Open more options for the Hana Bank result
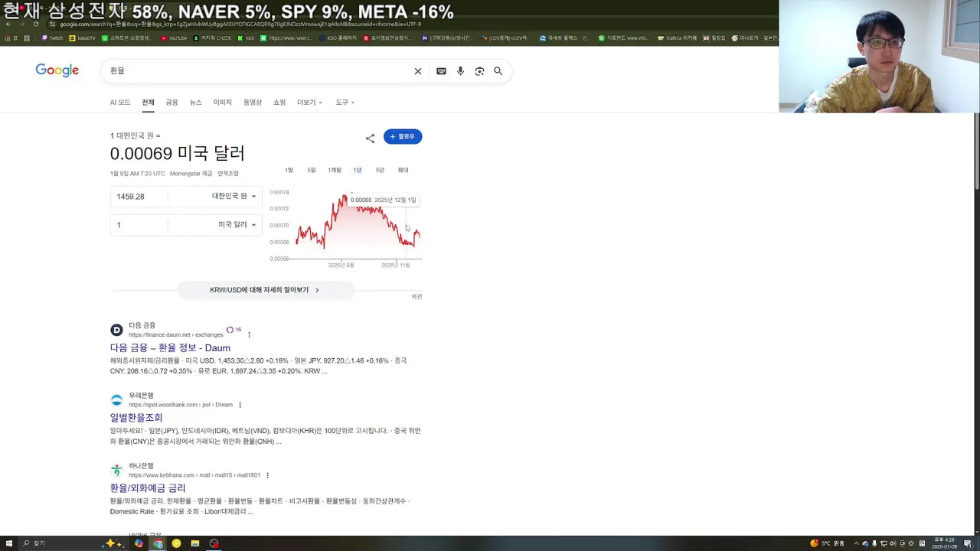980x551 pixels. [267, 475]
